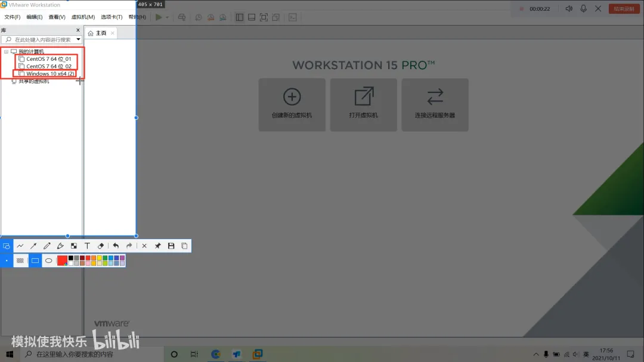Open the 虚拟机(M) menu

pos(83,17)
